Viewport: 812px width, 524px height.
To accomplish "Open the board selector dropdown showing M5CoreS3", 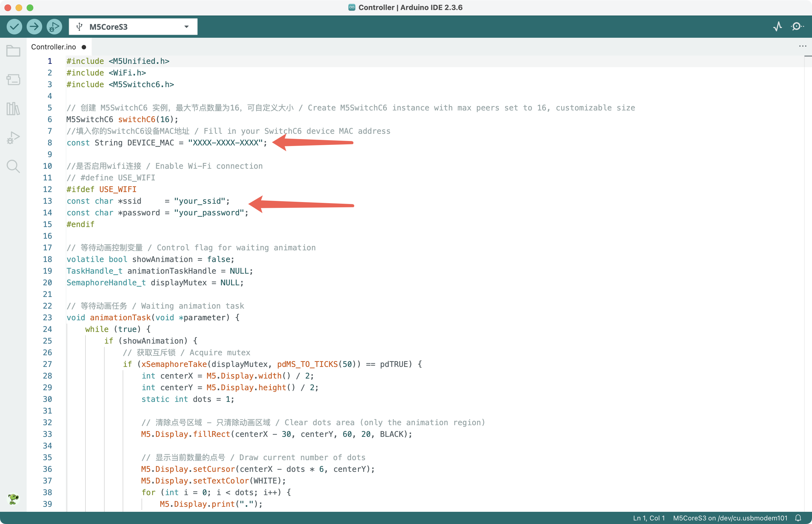I will [133, 27].
